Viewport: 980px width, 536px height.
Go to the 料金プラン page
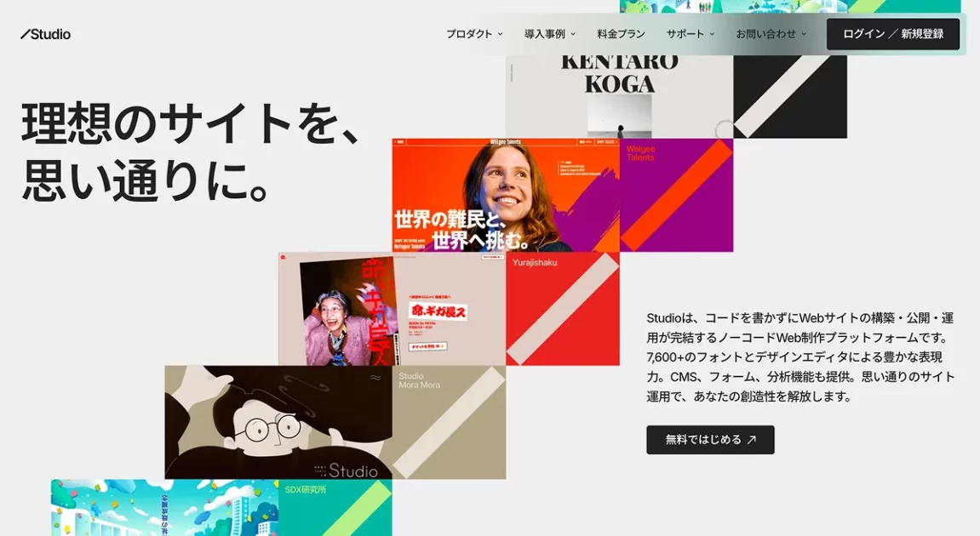point(621,34)
